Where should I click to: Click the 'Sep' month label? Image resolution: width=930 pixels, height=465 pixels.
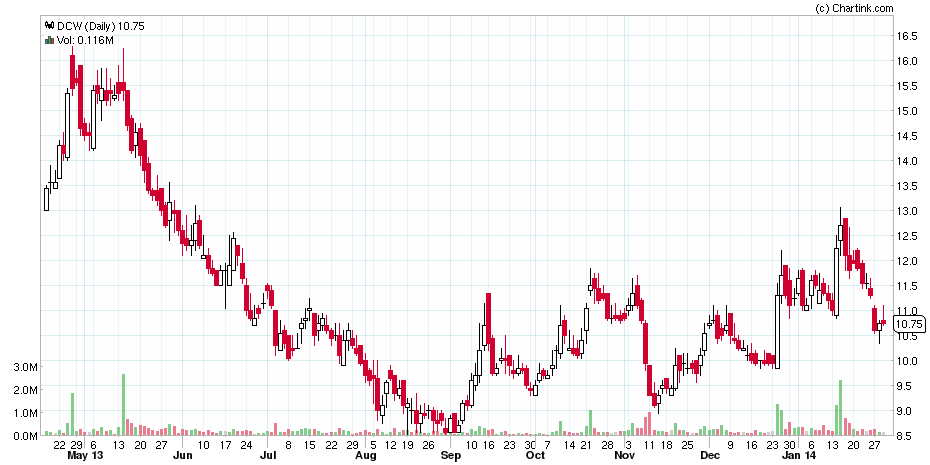point(451,456)
